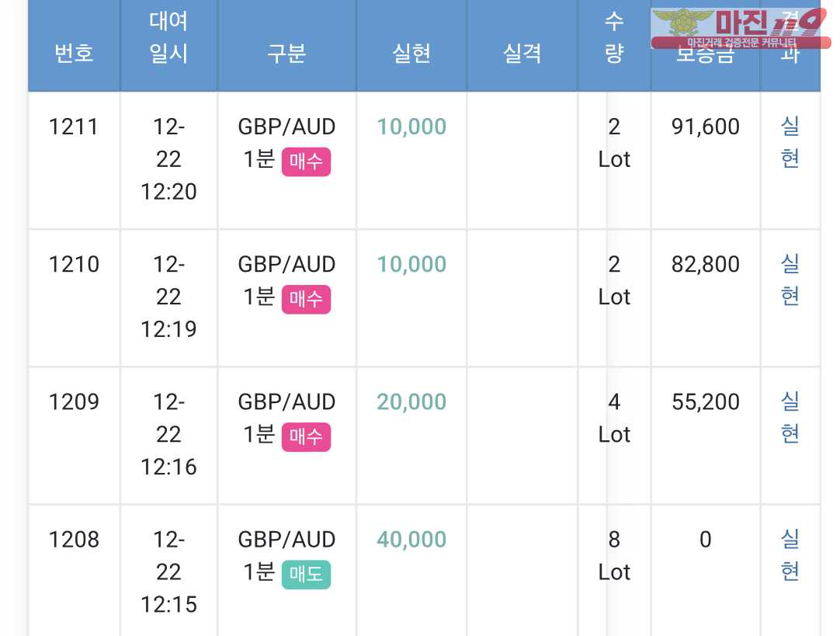The image size is (840, 636).
Task: Click the green 매도 badge in row 1208
Action: pyautogui.click(x=306, y=575)
